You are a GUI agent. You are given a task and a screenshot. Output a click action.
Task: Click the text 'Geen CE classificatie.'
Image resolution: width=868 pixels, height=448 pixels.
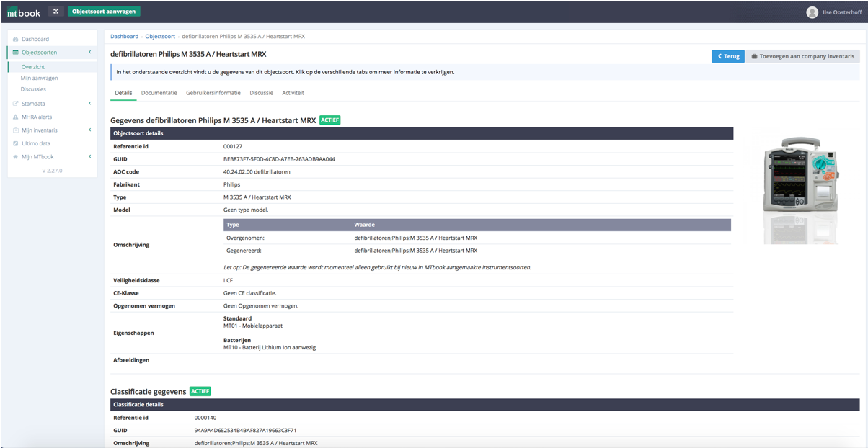[249, 293]
